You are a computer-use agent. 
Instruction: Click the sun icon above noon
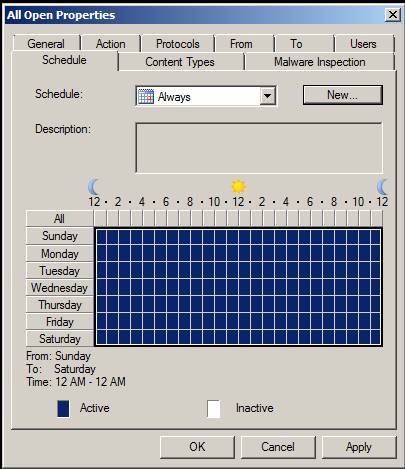click(x=238, y=186)
